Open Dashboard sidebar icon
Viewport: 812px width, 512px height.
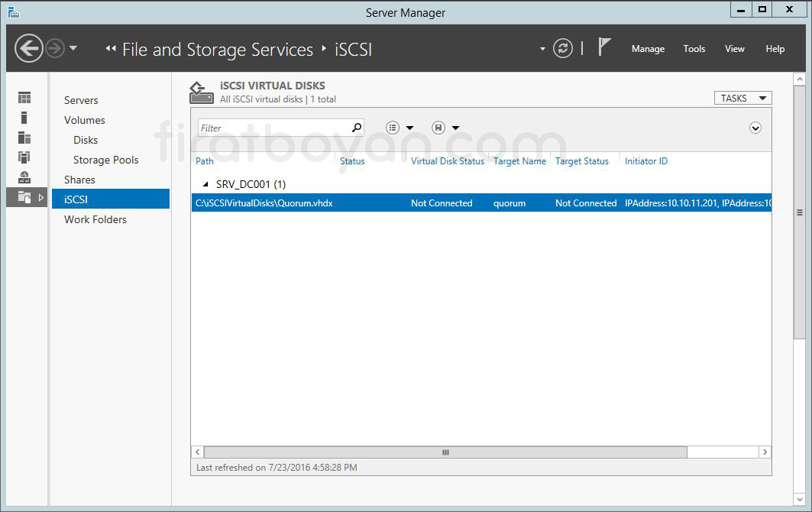click(24, 97)
